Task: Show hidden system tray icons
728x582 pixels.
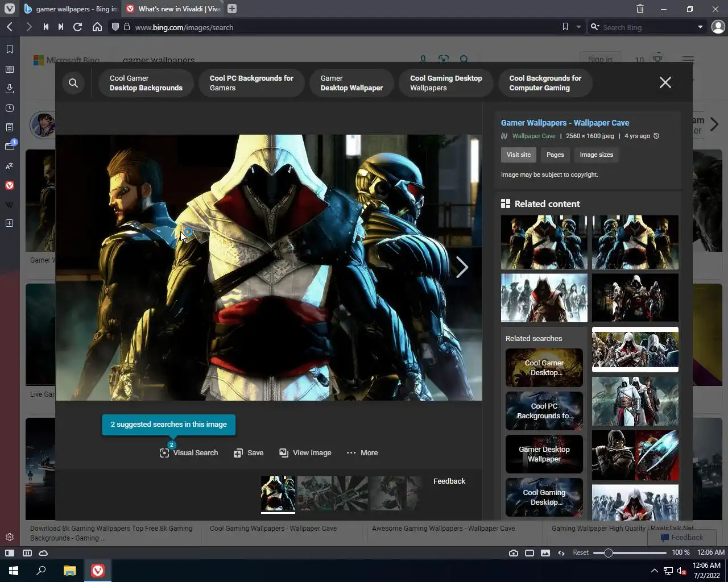Action: [654, 571]
